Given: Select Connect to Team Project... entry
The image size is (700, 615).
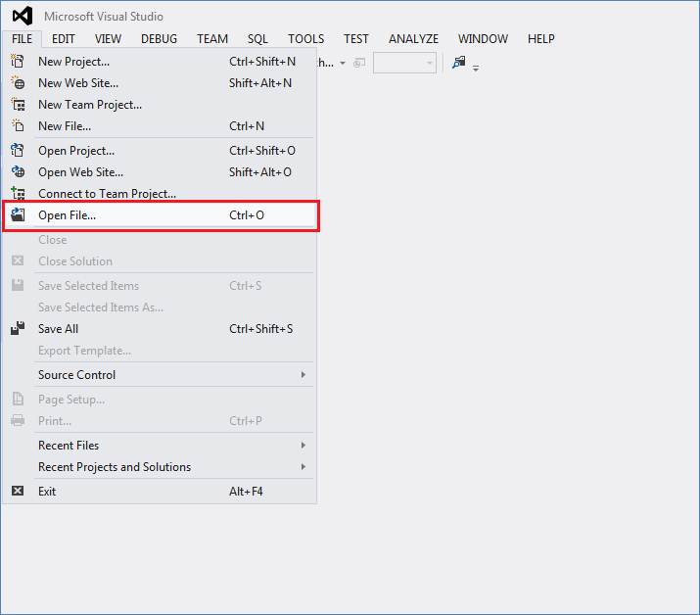Looking at the screenshot, I should coord(159,193).
